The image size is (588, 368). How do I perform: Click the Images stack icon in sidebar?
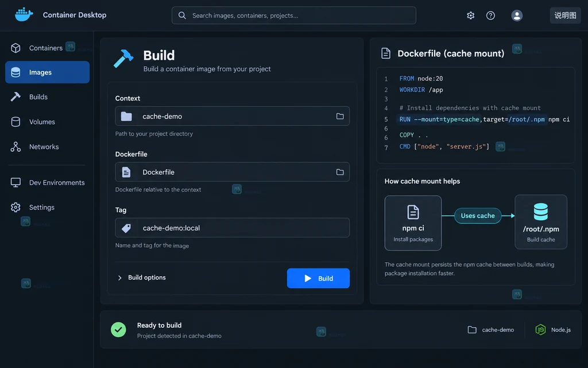point(16,72)
